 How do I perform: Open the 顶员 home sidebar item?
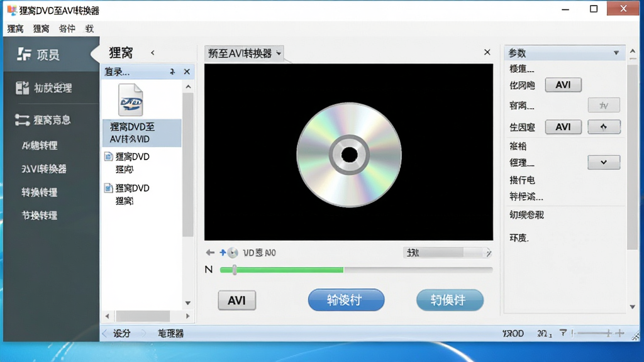51,54
